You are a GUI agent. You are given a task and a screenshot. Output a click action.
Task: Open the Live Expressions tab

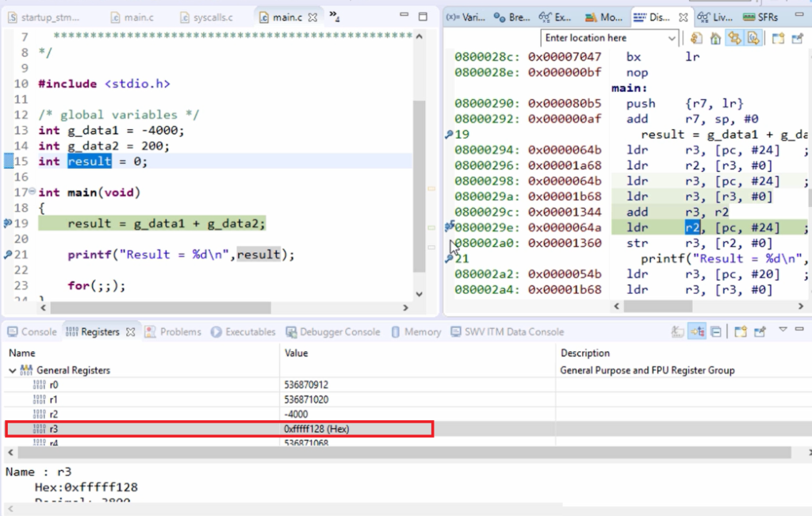[x=715, y=17]
